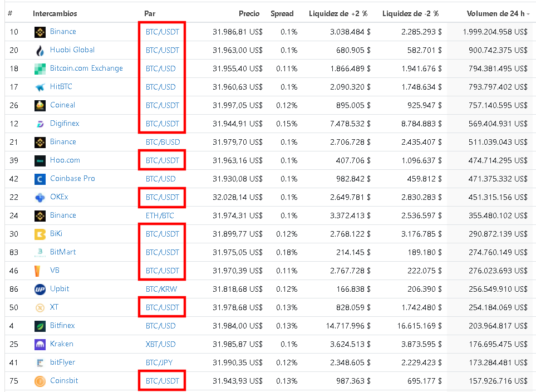Select price 31.899,77 US$
Screen dimensions: 536x392
(x=238, y=234)
